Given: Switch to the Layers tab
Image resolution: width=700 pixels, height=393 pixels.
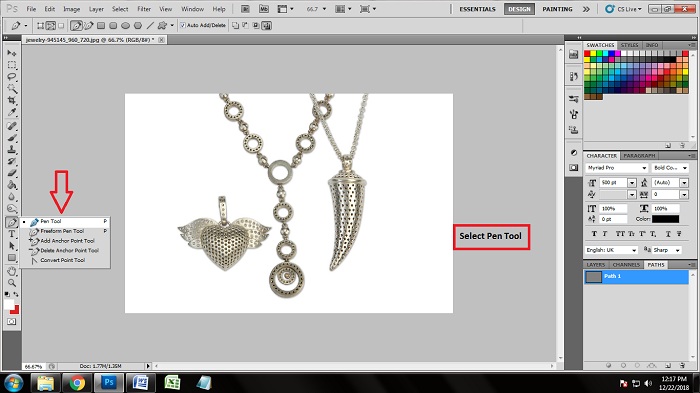Looking at the screenshot, I should pyautogui.click(x=596, y=265).
